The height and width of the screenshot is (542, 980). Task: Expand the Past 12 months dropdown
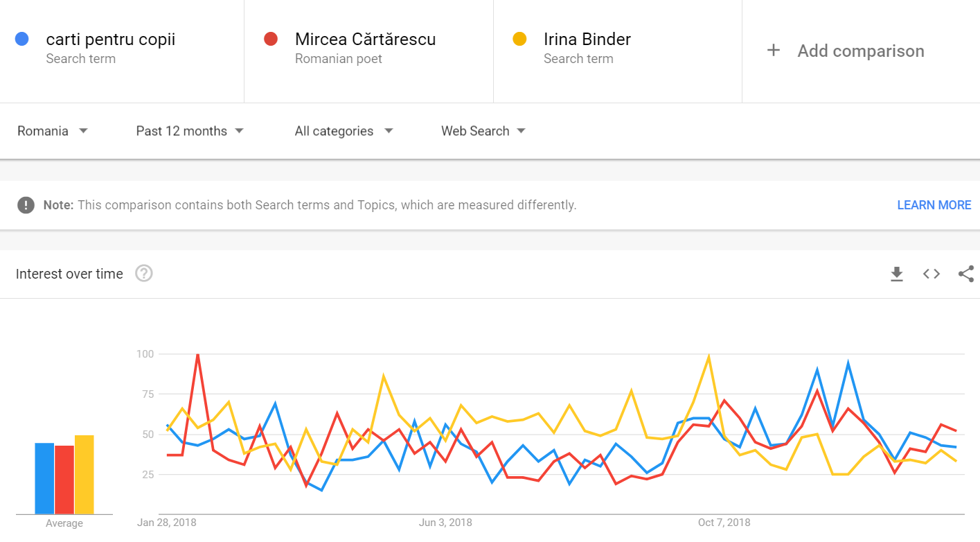tap(190, 131)
